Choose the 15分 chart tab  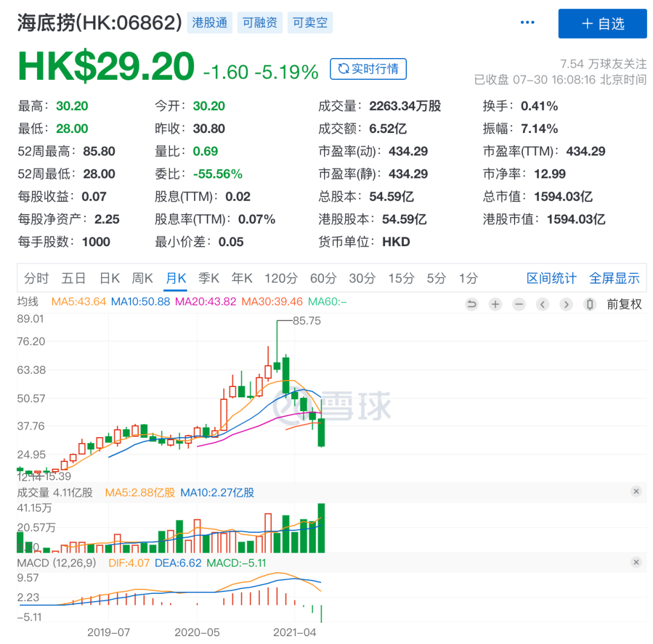click(x=401, y=278)
